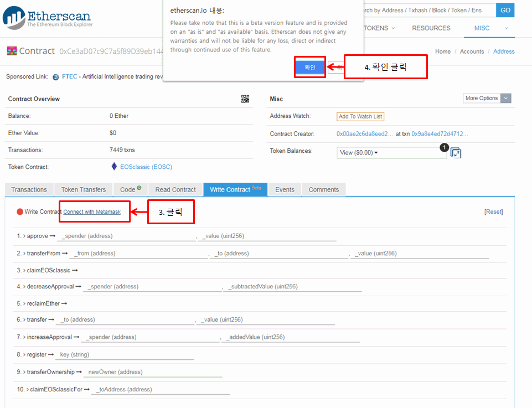532x408 pixels.
Task: Select the Write Contract tab
Action: coord(235,189)
